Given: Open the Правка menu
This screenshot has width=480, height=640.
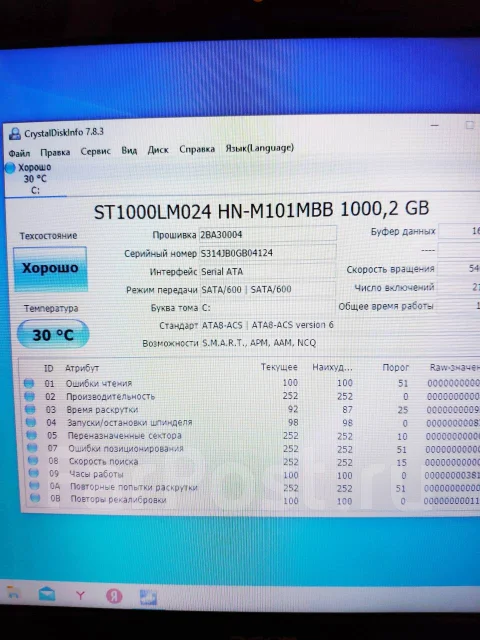Looking at the screenshot, I should point(55,152).
